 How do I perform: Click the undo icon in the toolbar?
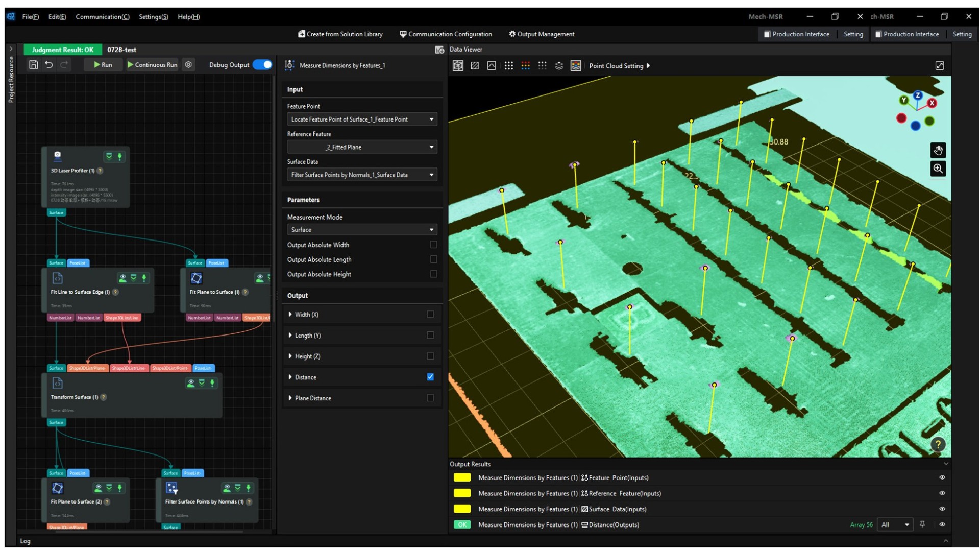[x=49, y=65]
